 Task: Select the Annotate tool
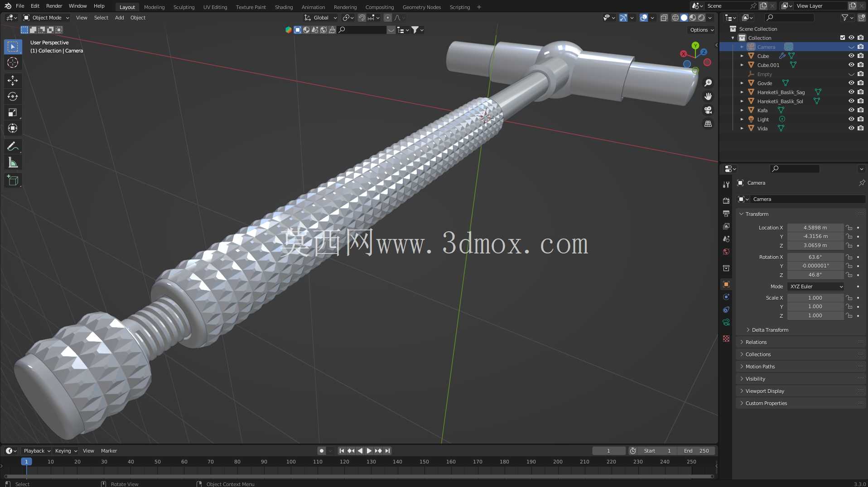pos(13,147)
